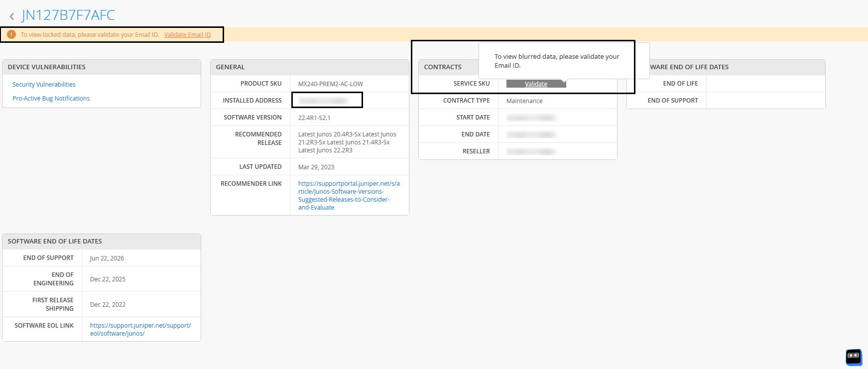Image resolution: width=868 pixels, height=369 pixels.
Task: Select the Last Updated date Mar 29, 2023
Action: (x=316, y=167)
